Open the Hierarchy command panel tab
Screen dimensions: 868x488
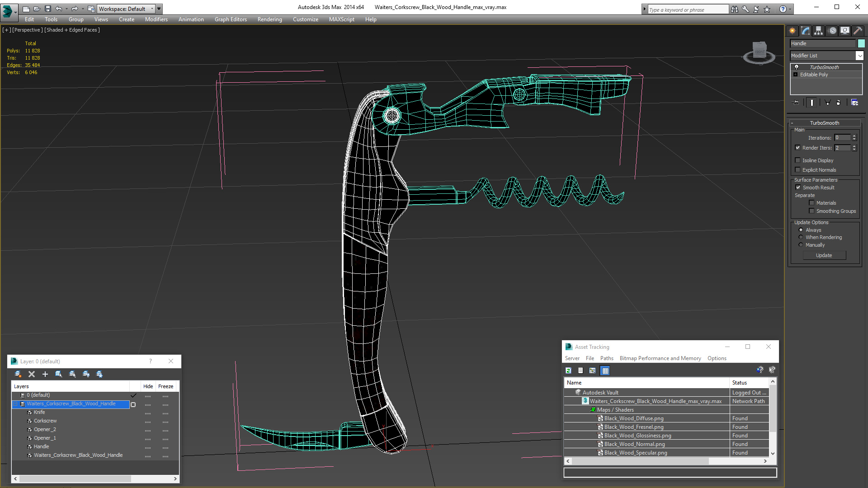[x=818, y=31]
